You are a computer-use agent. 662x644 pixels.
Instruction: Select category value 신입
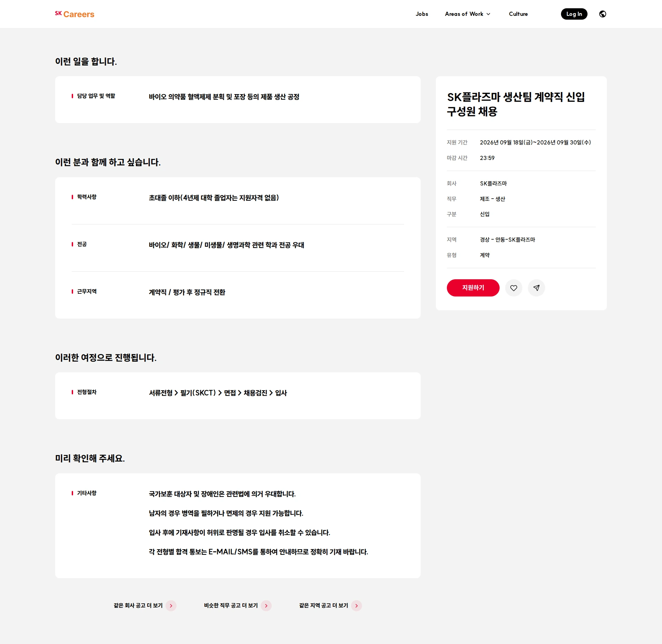coord(485,214)
